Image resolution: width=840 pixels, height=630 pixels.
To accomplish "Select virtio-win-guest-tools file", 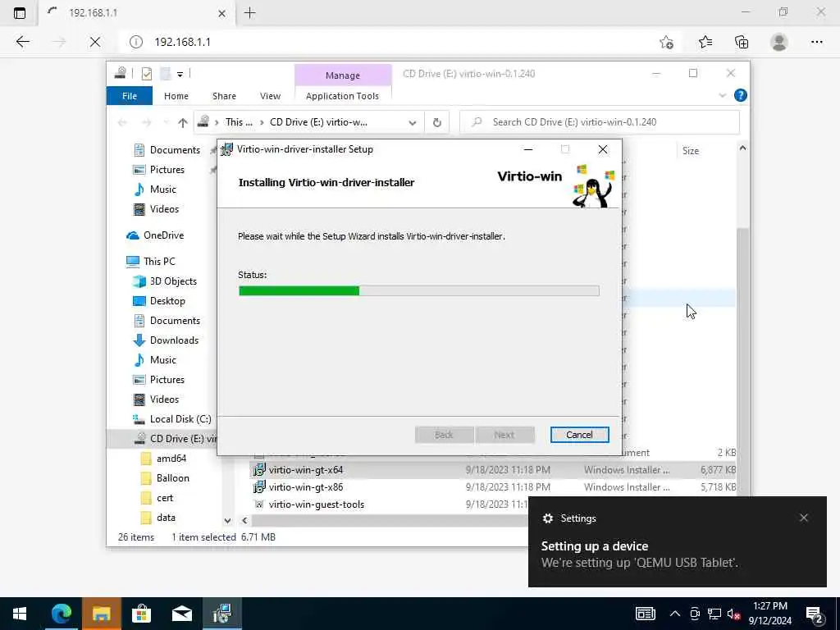I will 316,504.
